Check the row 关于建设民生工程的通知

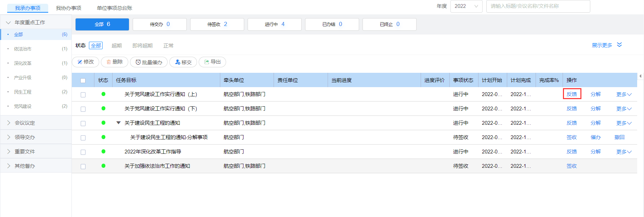tap(83, 123)
